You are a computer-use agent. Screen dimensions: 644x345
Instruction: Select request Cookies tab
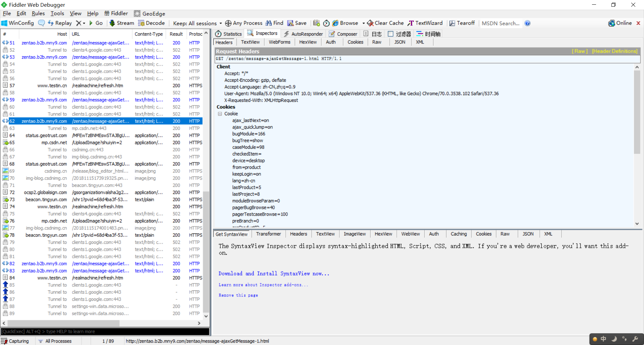(355, 42)
